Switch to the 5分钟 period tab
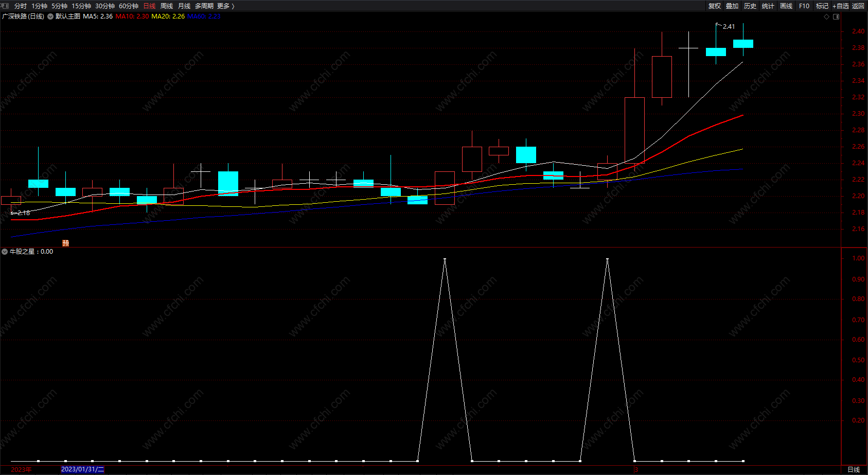868x475 pixels. pyautogui.click(x=59, y=6)
